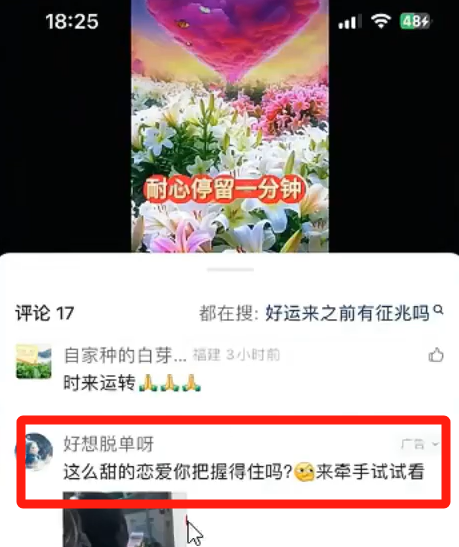Viewport: 459px width, 547px height.
Task: Tap the 广告 label on the ad
Action: coord(413,444)
